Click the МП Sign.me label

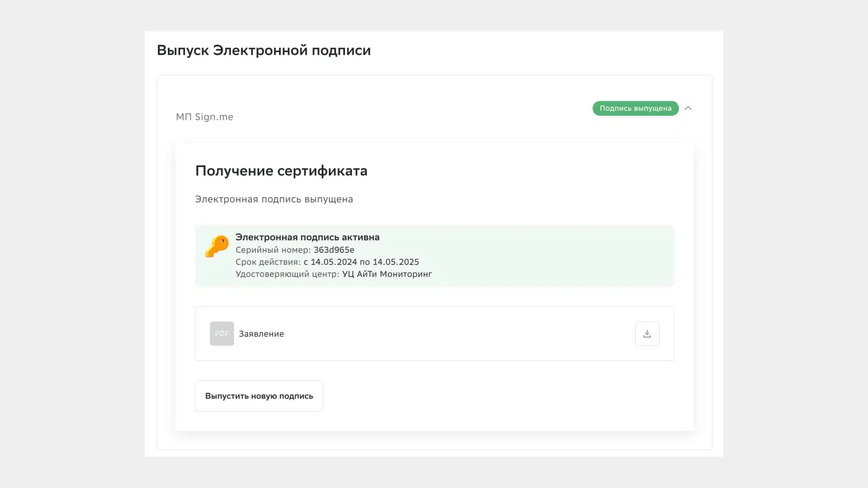coord(204,117)
